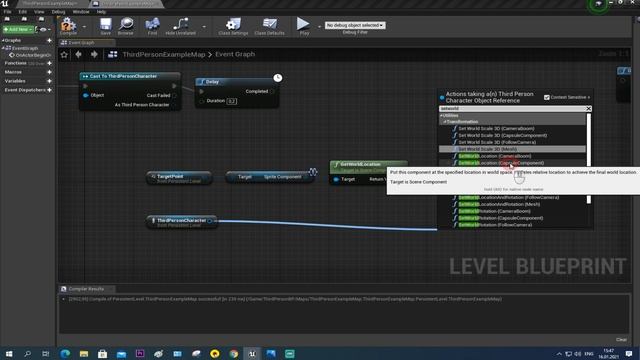This screenshot has height=360, width=640.
Task: Open Add New dropdown
Action: (18, 29)
